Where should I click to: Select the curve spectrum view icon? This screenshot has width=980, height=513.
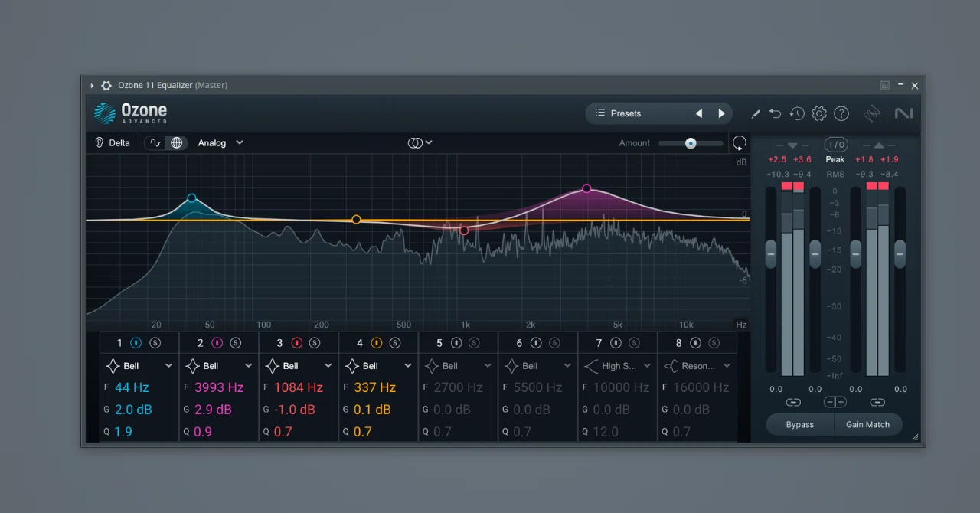point(156,142)
